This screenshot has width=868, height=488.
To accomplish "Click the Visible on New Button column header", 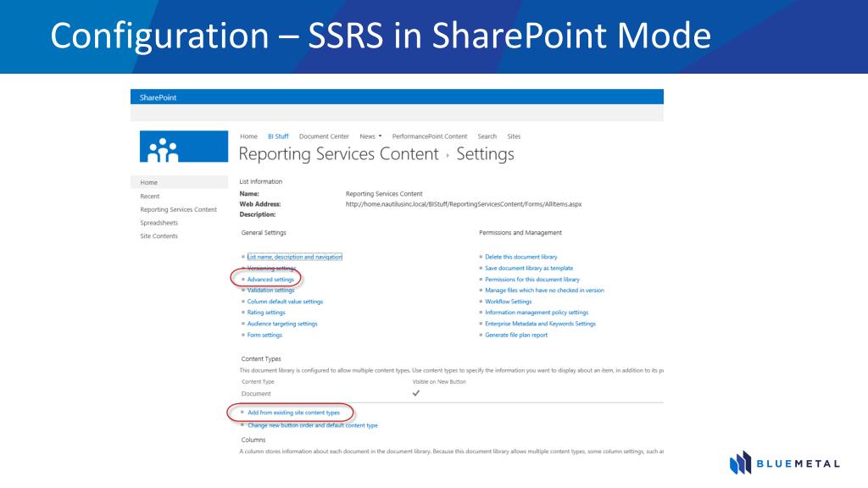I will coord(439,382).
